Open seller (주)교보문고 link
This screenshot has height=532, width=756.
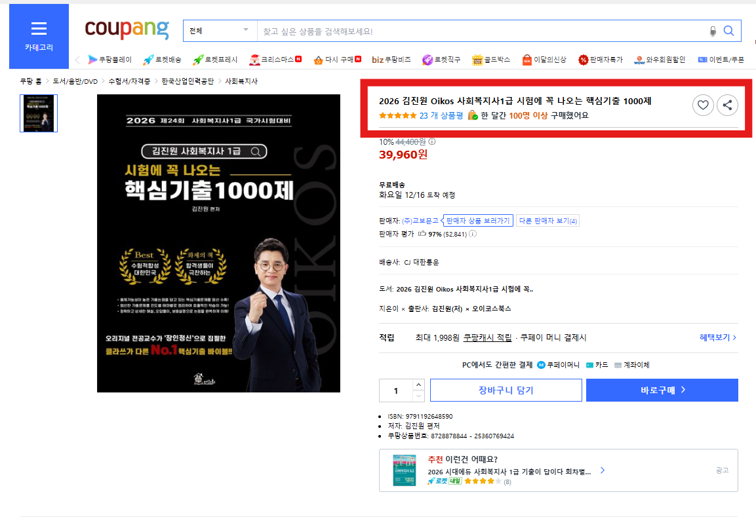[x=420, y=221]
